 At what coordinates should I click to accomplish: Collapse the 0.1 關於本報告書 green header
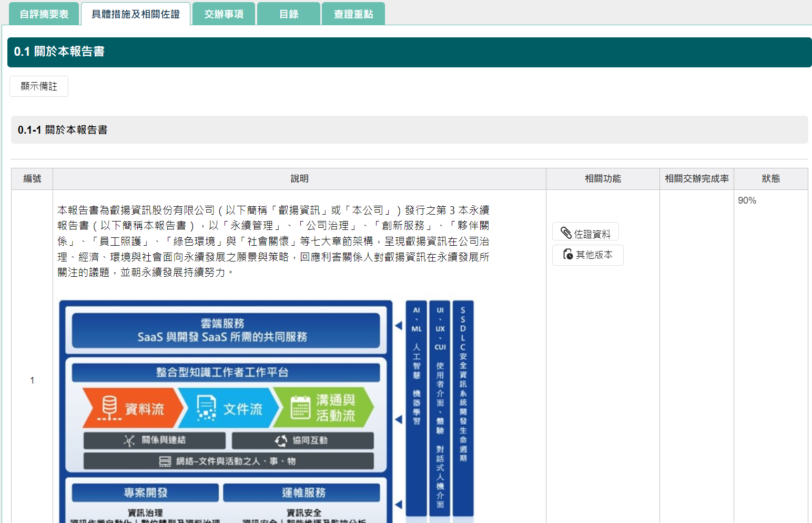pos(409,52)
